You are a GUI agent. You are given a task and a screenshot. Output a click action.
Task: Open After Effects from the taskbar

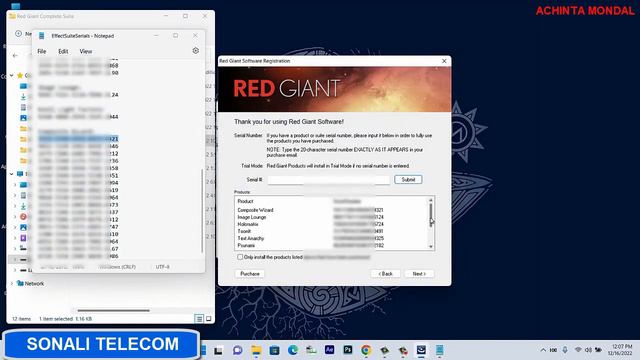pos(329,350)
